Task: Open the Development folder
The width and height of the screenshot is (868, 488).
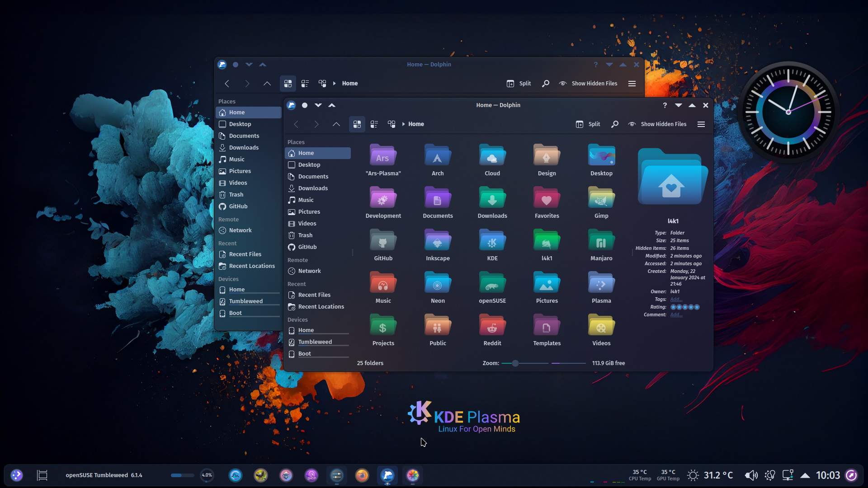Action: 383,202
